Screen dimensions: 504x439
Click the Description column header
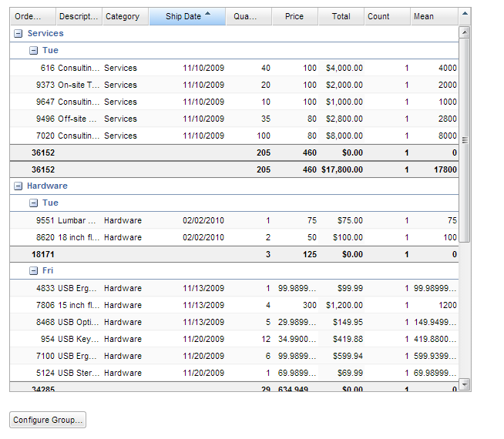pos(79,17)
